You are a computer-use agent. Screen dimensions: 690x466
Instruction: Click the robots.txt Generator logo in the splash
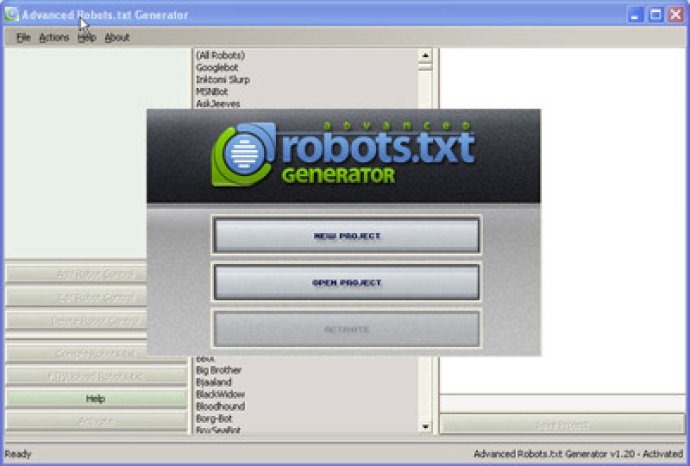343,154
